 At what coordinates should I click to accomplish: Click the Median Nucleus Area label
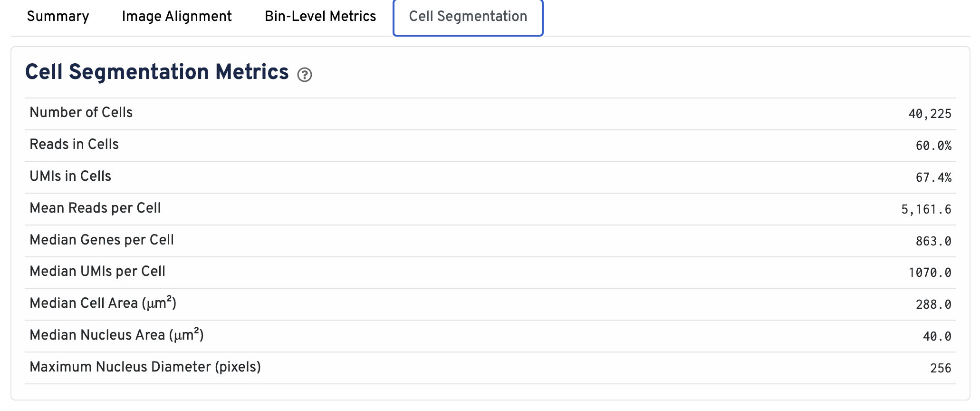[x=116, y=335]
